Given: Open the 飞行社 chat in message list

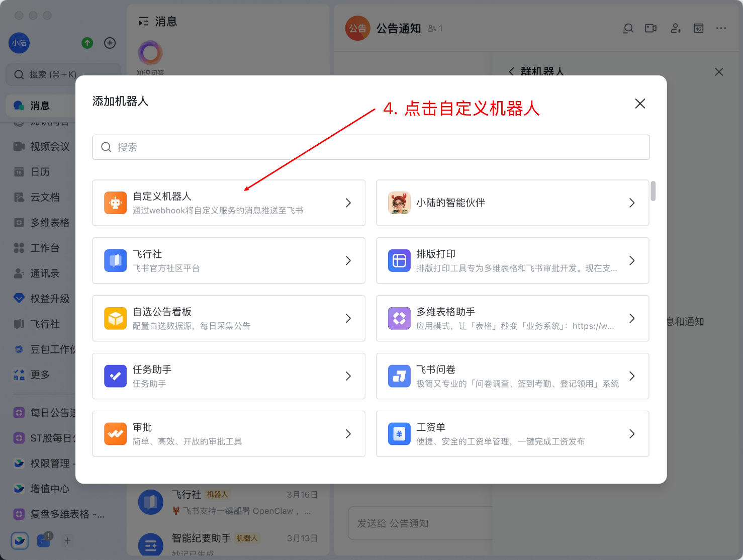Looking at the screenshot, I should pos(228,502).
